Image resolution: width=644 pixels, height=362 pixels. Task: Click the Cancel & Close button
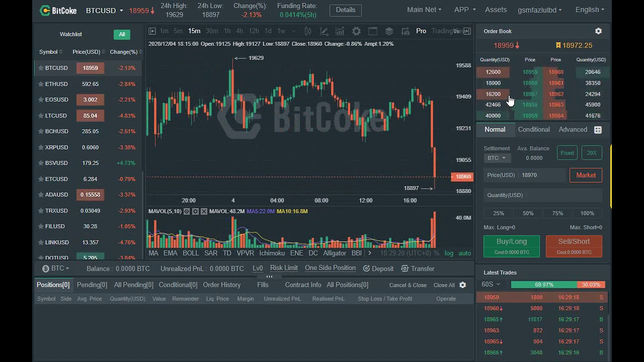[x=408, y=285]
